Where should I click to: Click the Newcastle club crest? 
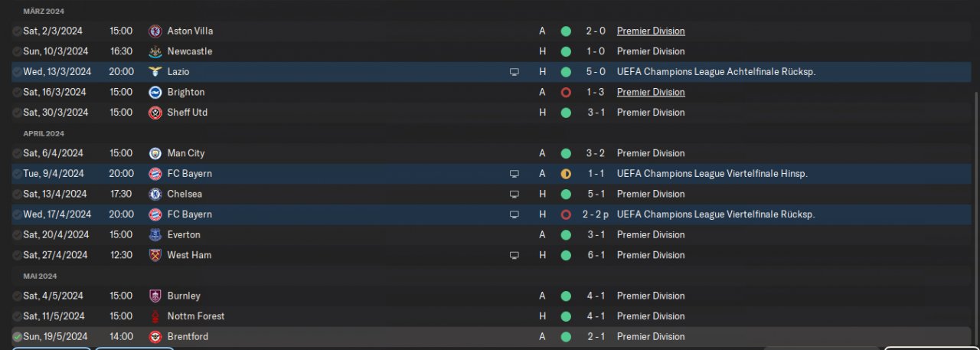155,51
